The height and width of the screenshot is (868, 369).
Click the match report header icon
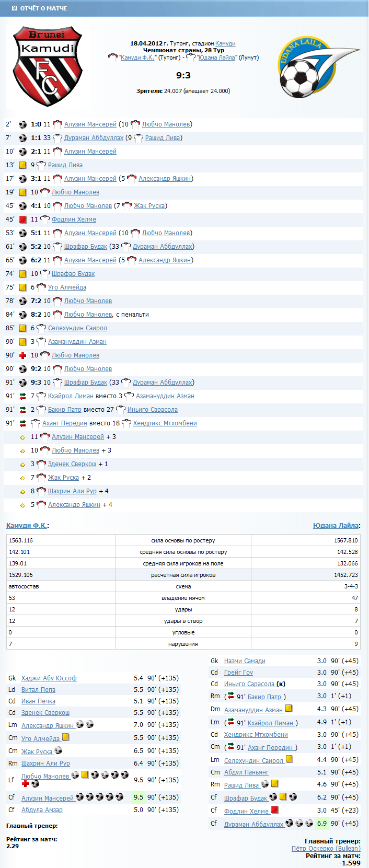[x=14, y=8]
